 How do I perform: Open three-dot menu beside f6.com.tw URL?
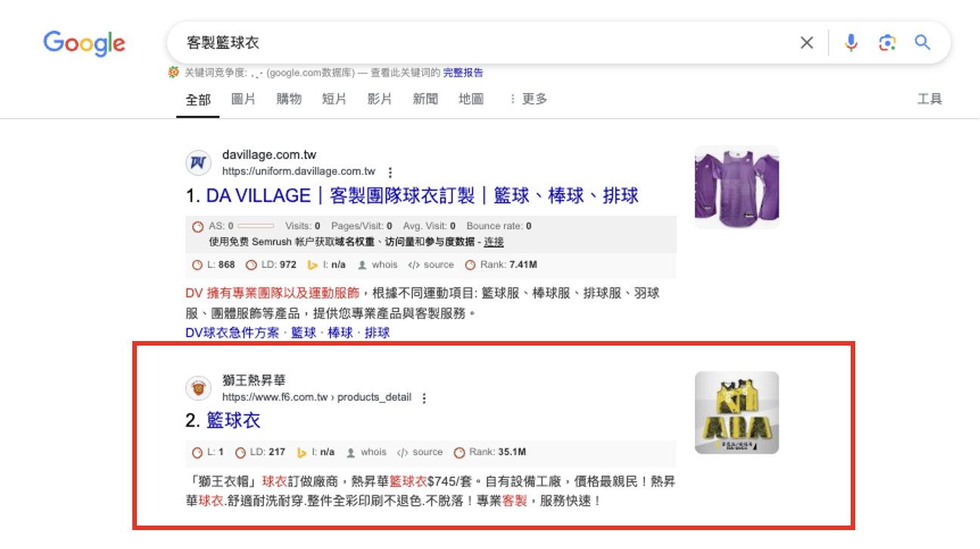(424, 398)
